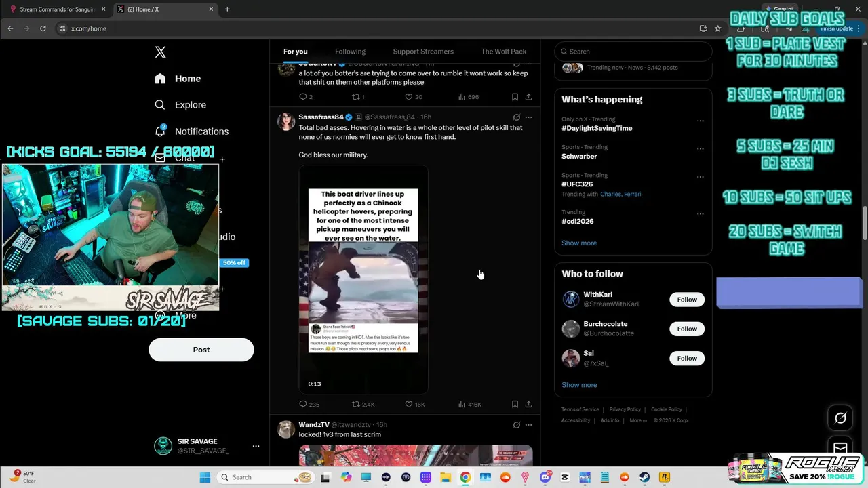This screenshot has width=868, height=488.
Task: Click the Post button
Action: (x=201, y=350)
